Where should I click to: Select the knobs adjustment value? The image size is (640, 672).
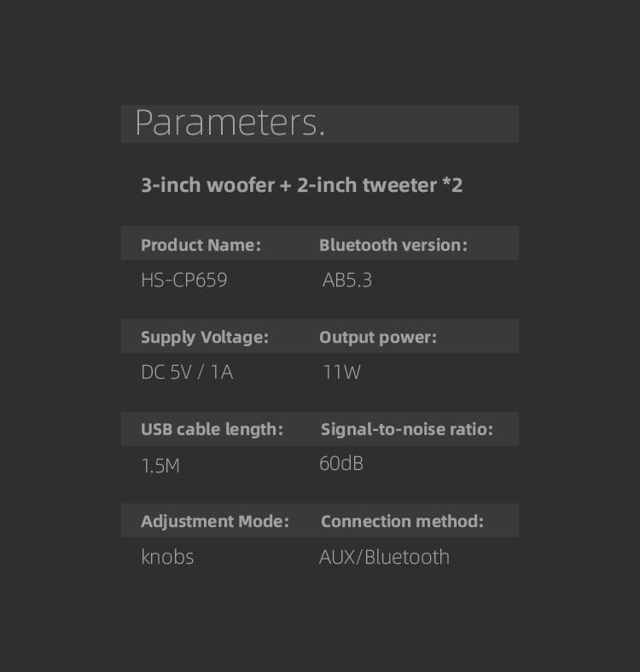(167, 557)
